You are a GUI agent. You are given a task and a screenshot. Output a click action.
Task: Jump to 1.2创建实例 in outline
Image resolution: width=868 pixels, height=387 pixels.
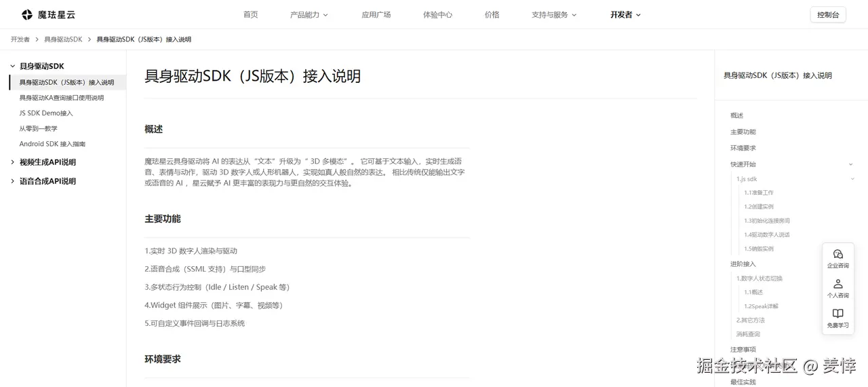[x=758, y=206]
